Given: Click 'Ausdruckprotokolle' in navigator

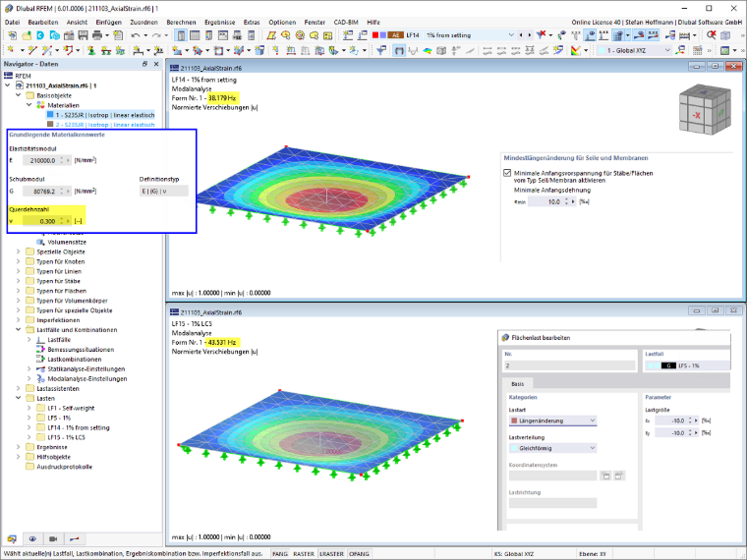Looking at the screenshot, I should (64, 467).
